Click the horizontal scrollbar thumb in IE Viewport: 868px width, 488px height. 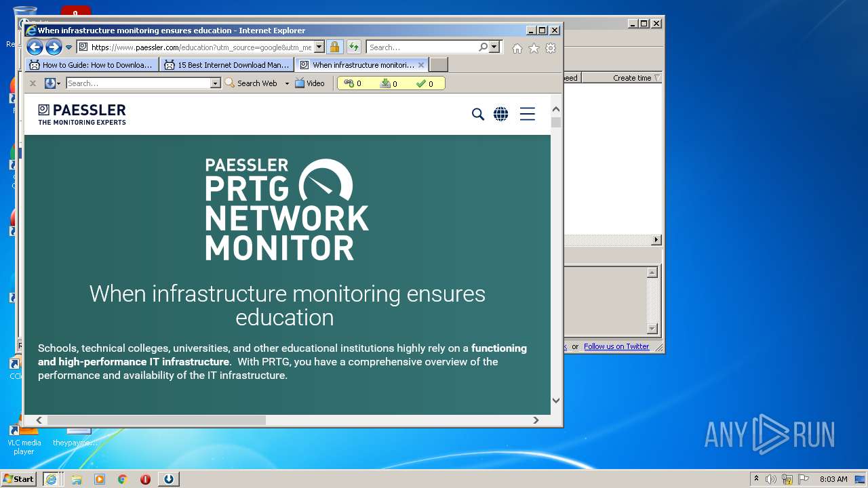click(156, 420)
